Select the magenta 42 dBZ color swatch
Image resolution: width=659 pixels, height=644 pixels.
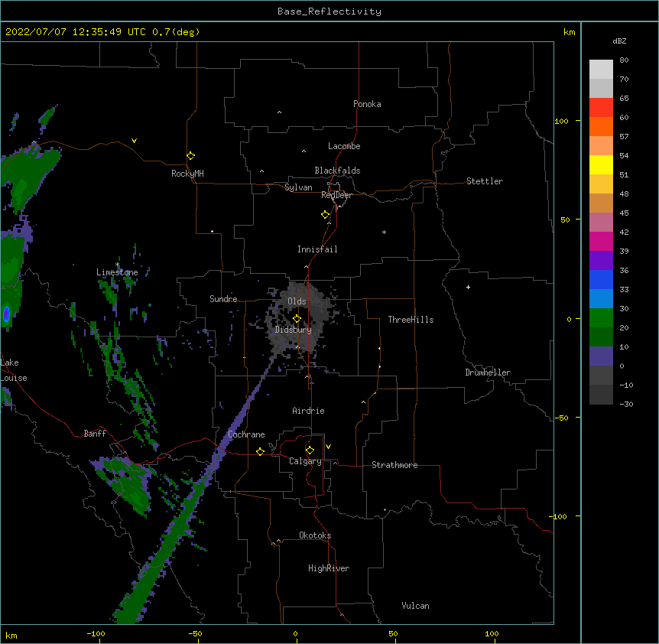tap(601, 241)
